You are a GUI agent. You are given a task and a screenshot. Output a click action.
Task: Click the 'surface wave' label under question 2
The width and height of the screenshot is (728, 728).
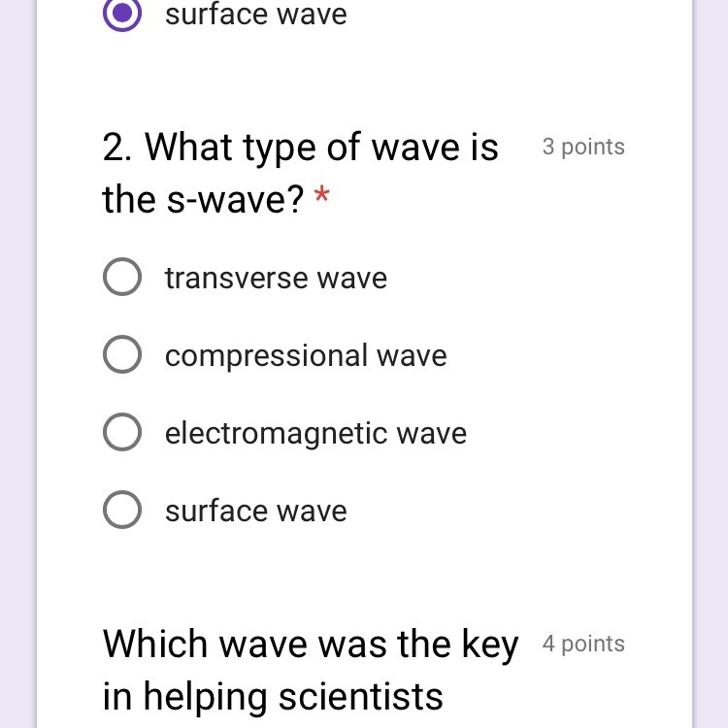point(256,512)
